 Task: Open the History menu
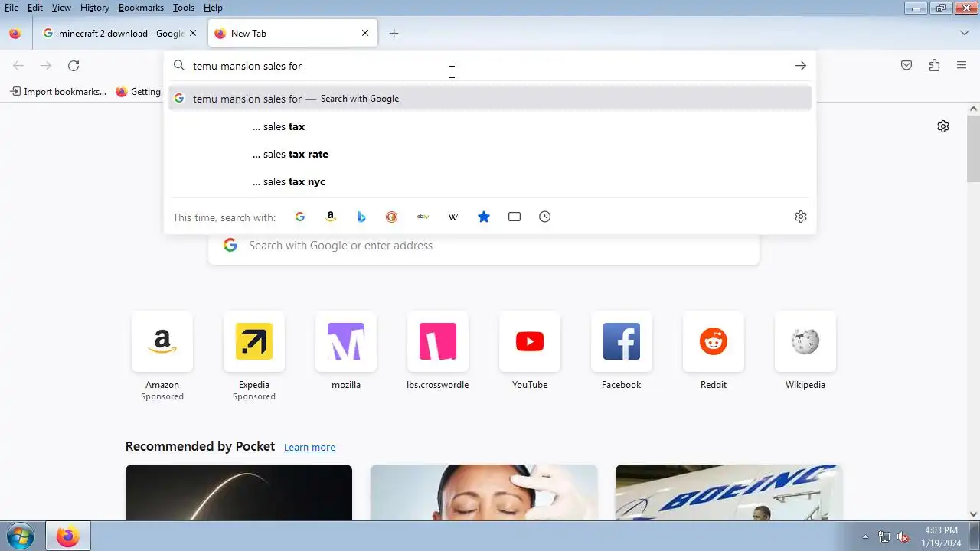(95, 8)
